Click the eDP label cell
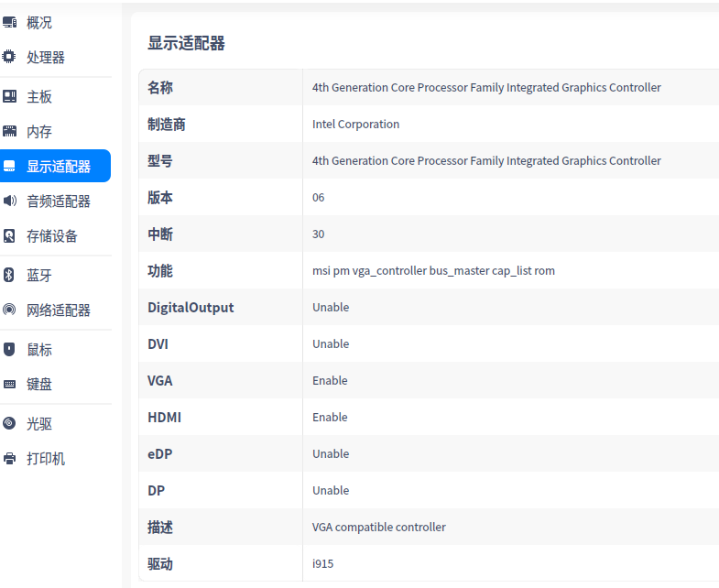The height and width of the screenshot is (588, 719). (221, 454)
